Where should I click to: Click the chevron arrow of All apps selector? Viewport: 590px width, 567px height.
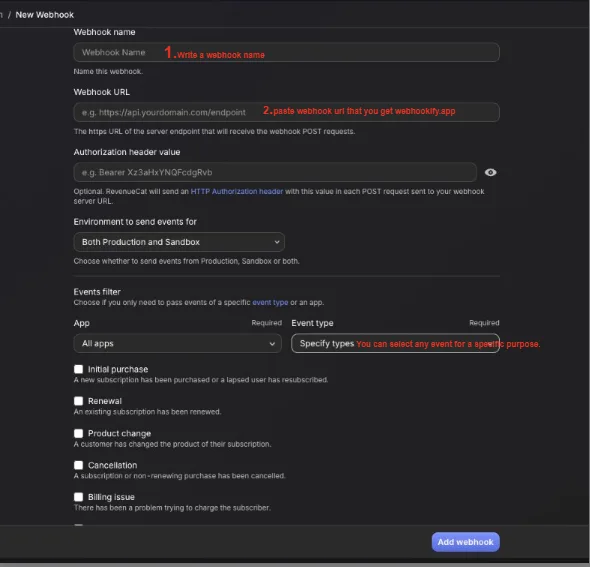[x=272, y=344]
